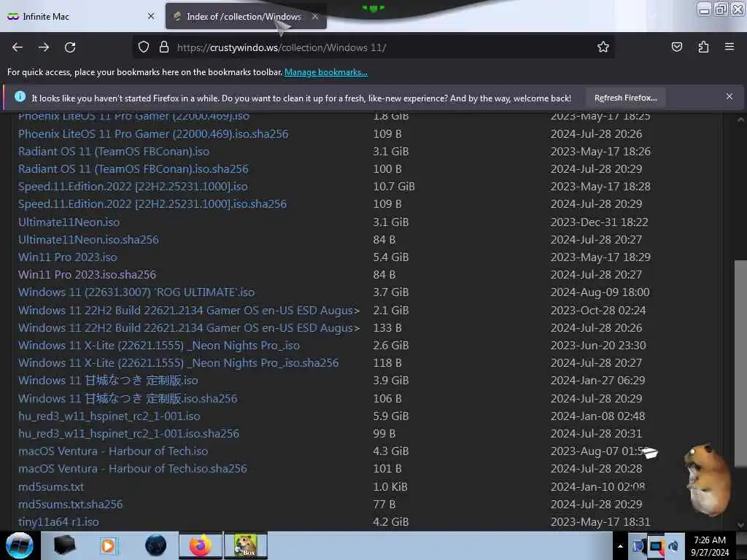Open the black box taskbar icon
This screenshot has height=560, width=747.
(64, 545)
